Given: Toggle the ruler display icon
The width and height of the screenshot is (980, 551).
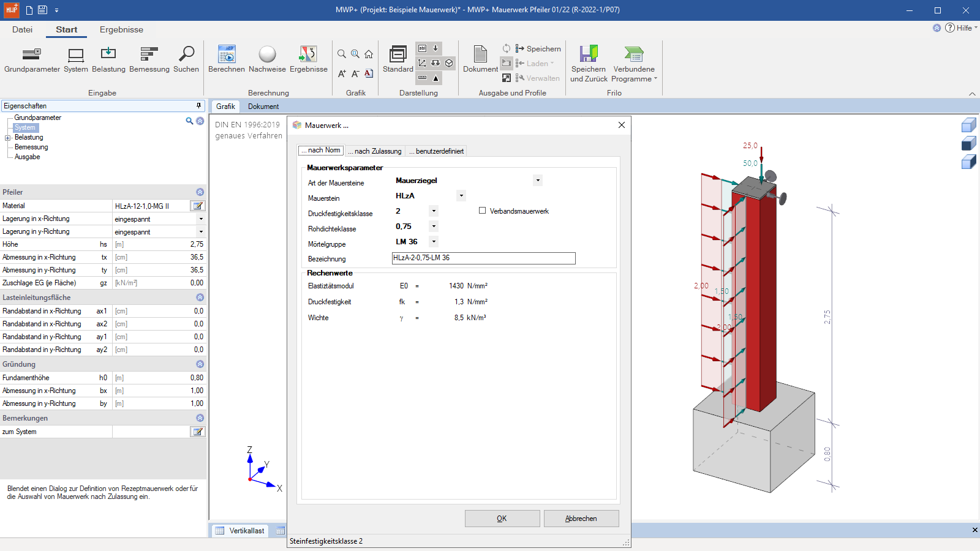Looking at the screenshot, I should click(422, 78).
